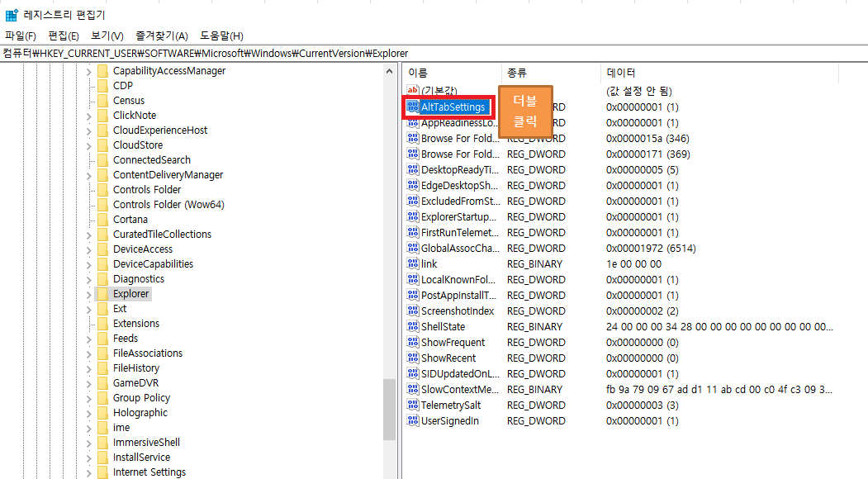Click the FirstRunTelemet... DWORD icon

pos(413,232)
